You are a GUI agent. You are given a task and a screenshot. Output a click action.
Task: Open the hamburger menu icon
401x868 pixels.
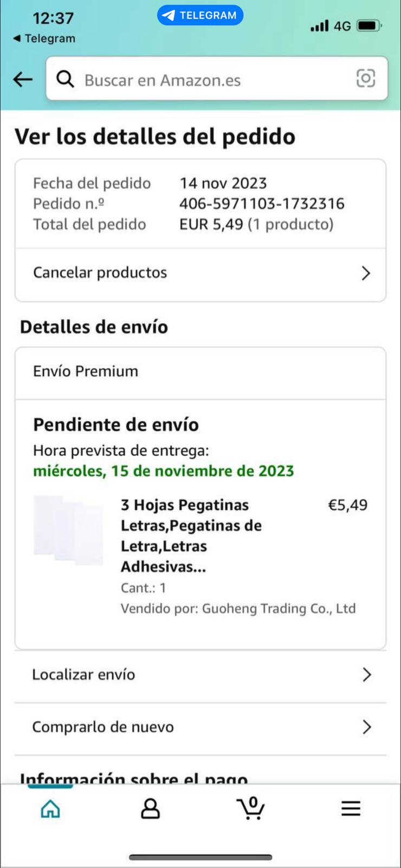(x=351, y=808)
